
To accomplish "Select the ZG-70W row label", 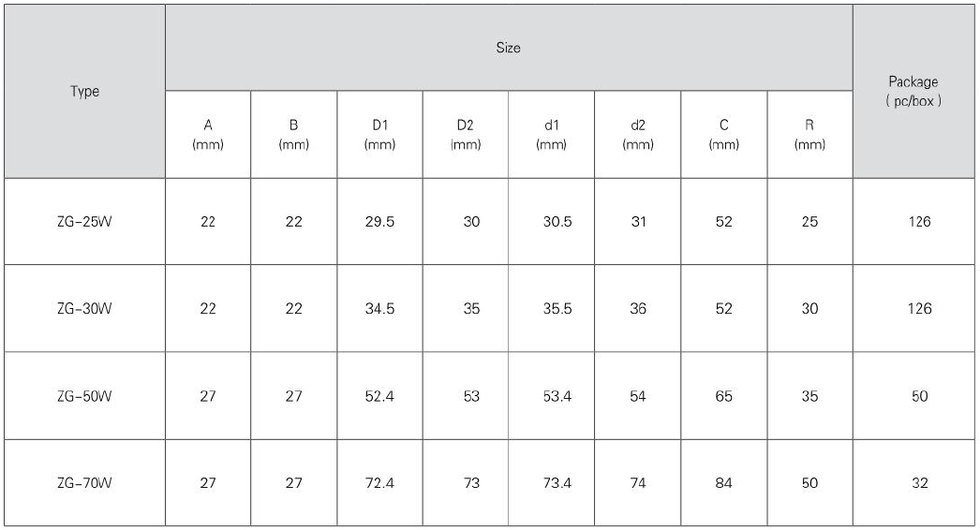I will [84, 483].
